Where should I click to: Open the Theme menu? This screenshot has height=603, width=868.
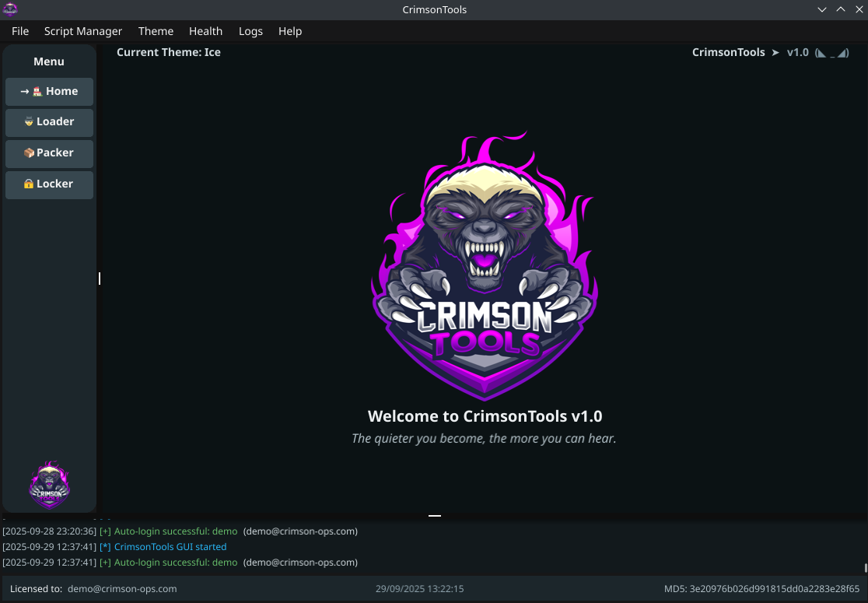[x=156, y=31]
